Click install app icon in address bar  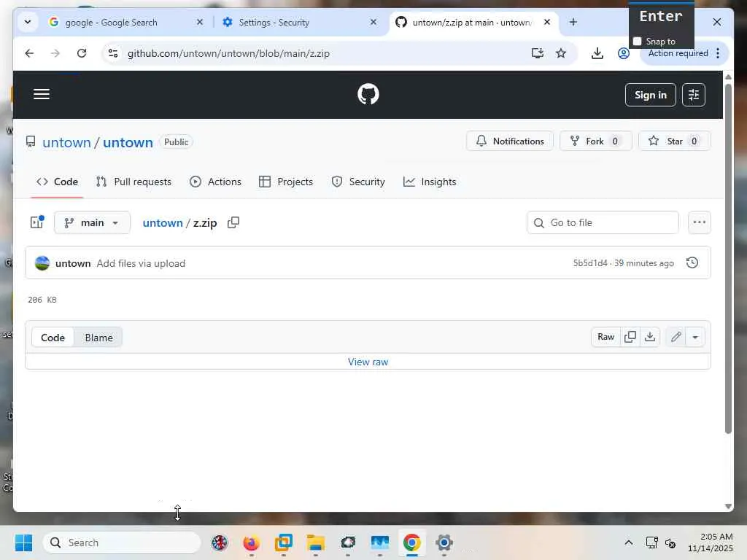pyautogui.click(x=538, y=53)
